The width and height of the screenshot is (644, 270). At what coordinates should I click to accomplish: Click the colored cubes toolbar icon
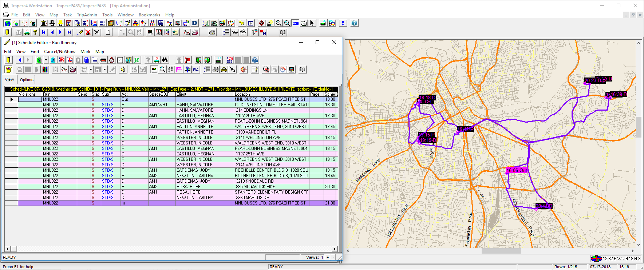pos(136,23)
